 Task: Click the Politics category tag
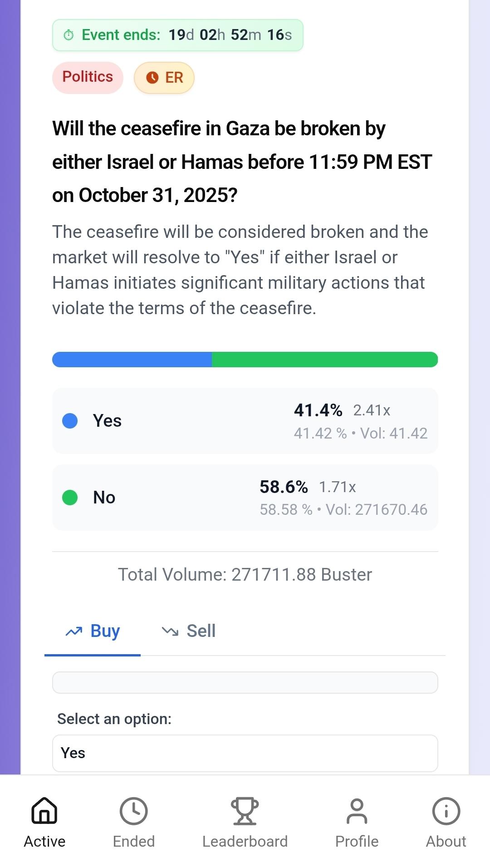click(88, 77)
